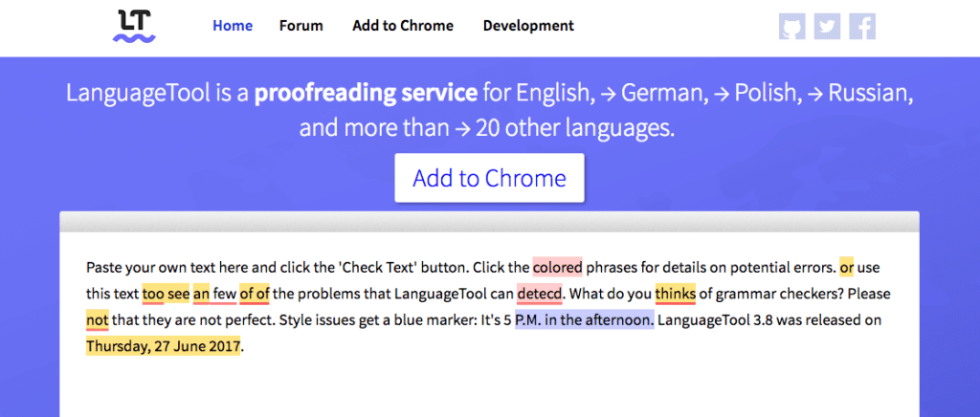Go to the Home nav item
980x417 pixels.
click(x=233, y=26)
